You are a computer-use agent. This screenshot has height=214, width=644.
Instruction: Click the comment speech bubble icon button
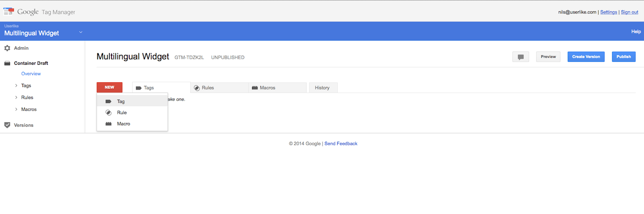pyautogui.click(x=521, y=57)
